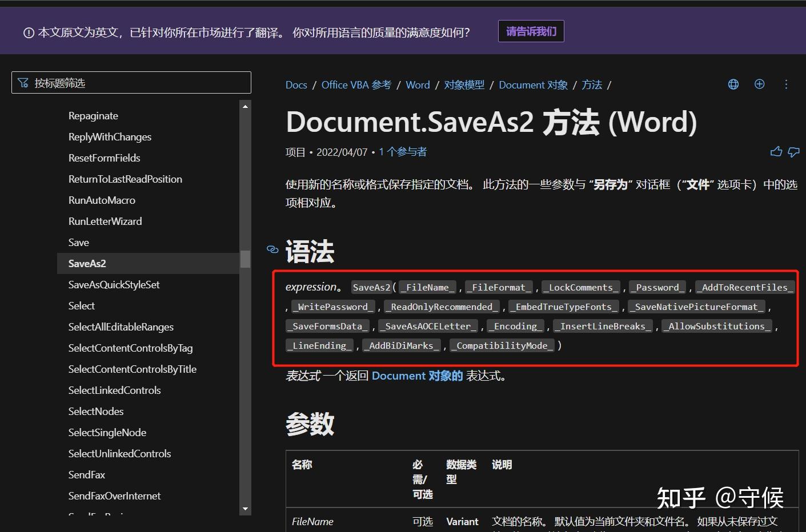
Task: Click the anchor link icon beside 语法
Action: click(272, 249)
